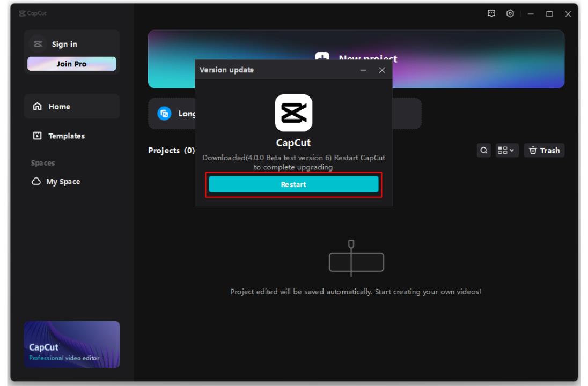
Task: Click the Join Pro button
Action: 72,64
